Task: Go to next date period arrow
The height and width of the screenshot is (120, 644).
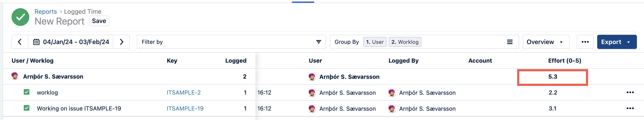Action: coord(122,42)
